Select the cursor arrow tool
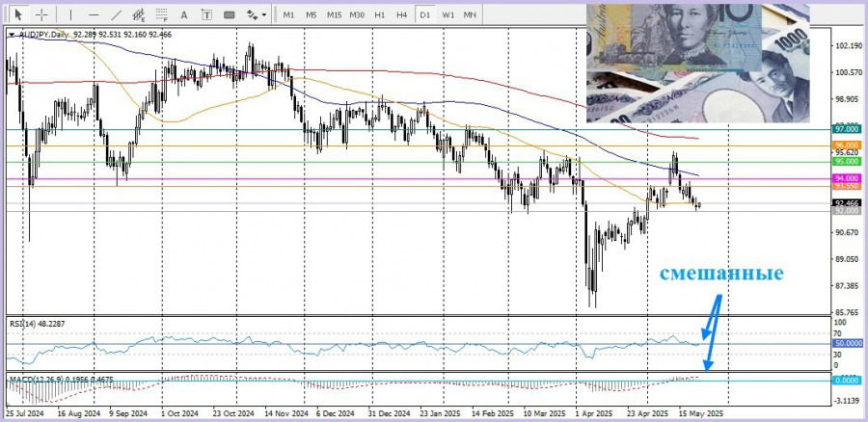Screen dimensions: 868x422 16,15
